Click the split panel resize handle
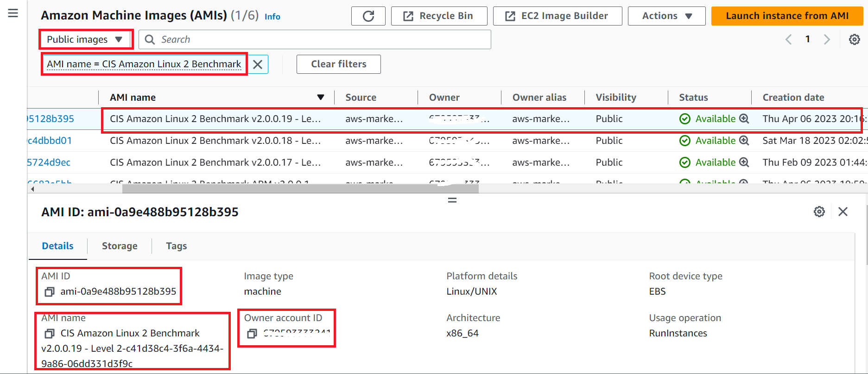The width and height of the screenshot is (868, 374). (x=452, y=200)
